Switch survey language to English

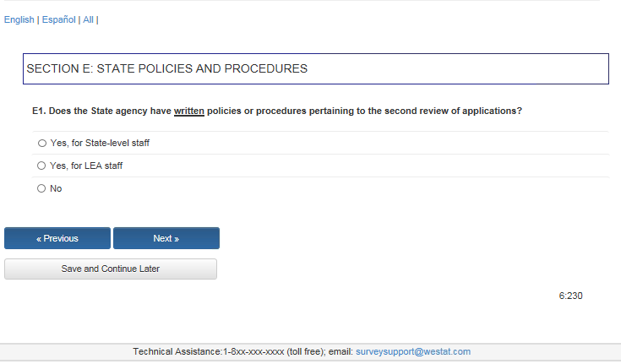tap(19, 20)
